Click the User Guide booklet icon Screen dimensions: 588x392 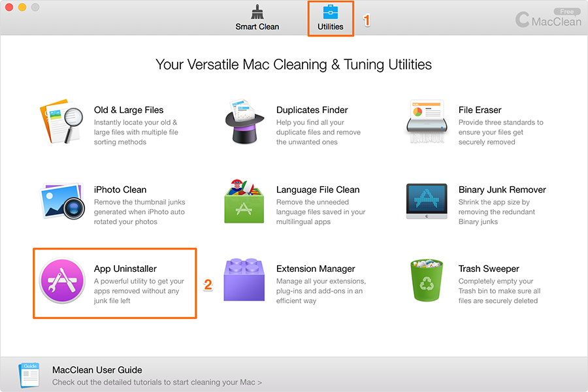point(29,375)
